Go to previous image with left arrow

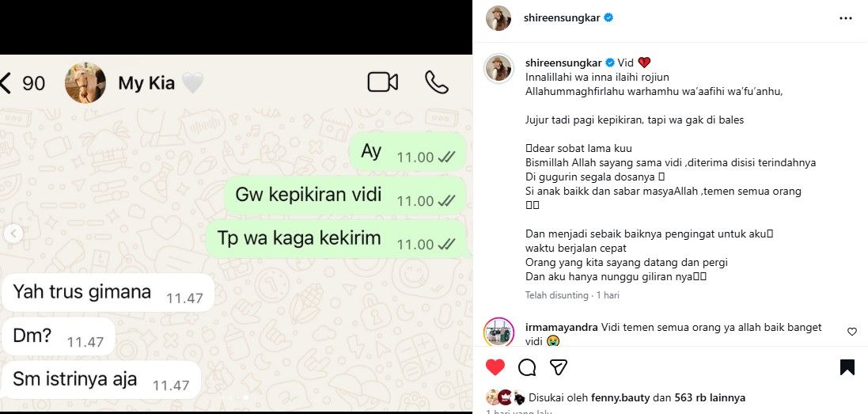coord(13,234)
